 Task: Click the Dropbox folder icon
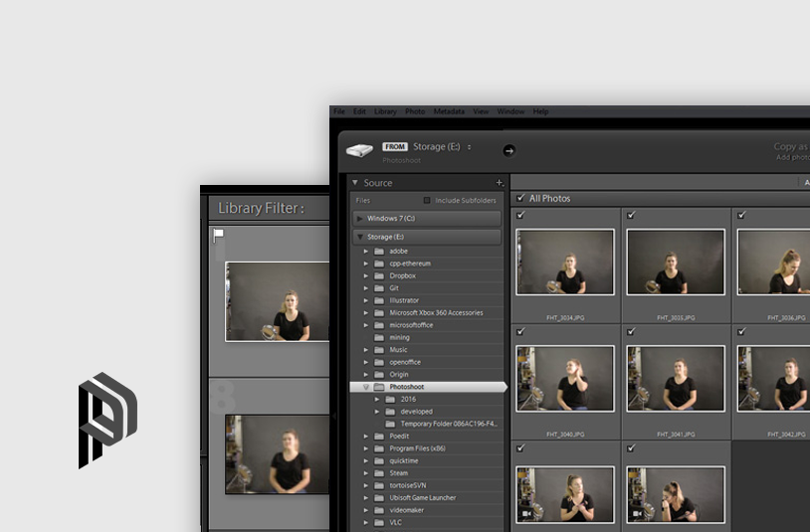[378, 275]
